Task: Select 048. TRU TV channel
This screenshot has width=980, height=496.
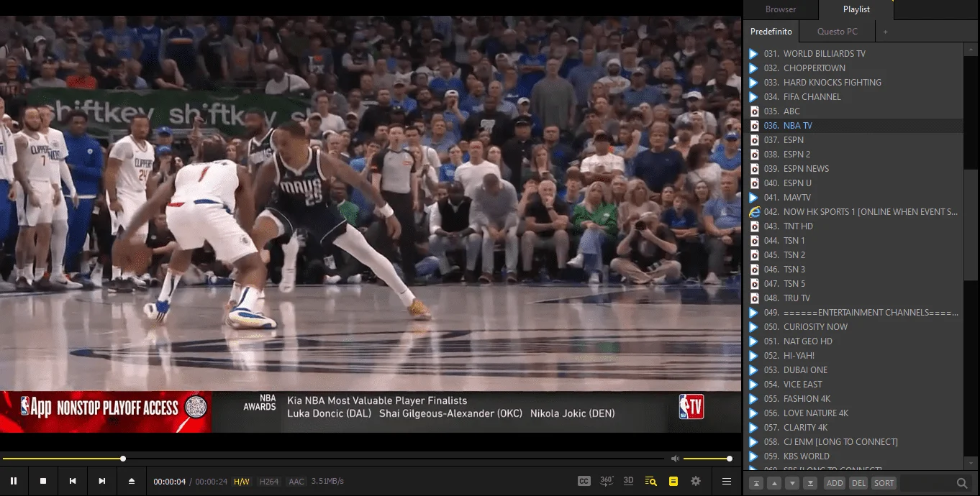Action: point(853,298)
